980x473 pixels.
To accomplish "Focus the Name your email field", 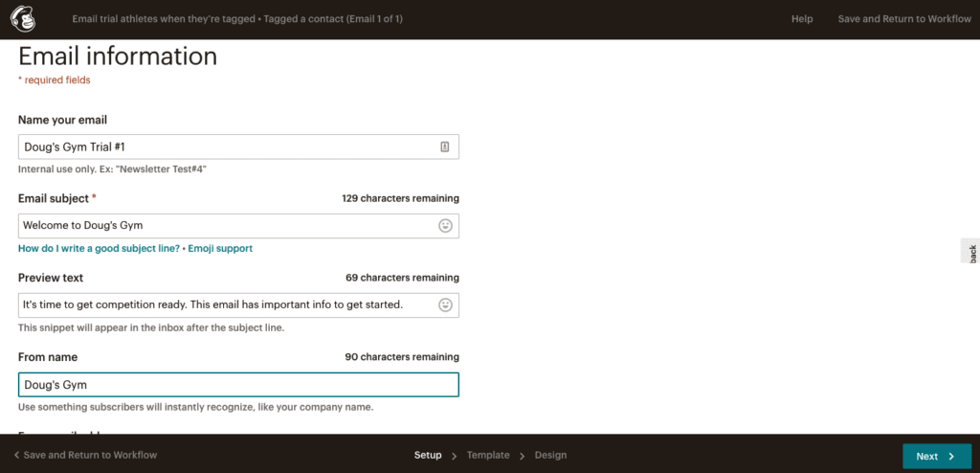I will pyautogui.click(x=238, y=146).
